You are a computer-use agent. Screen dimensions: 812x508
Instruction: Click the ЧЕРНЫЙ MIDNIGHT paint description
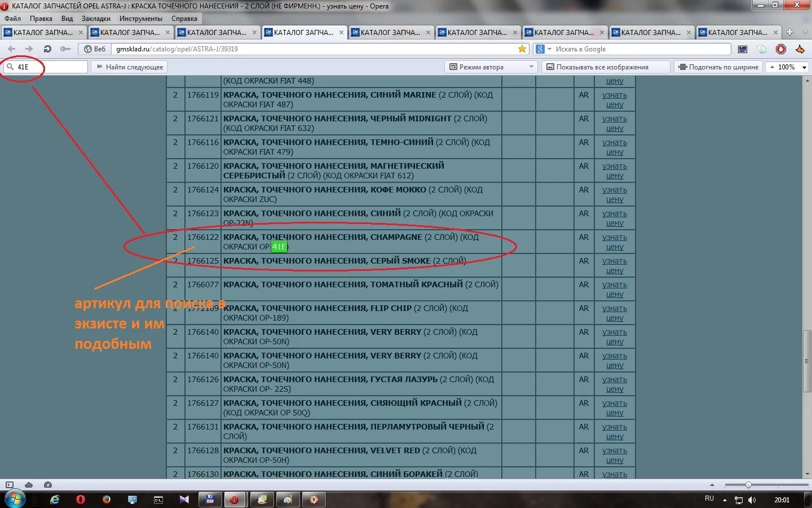(355, 123)
